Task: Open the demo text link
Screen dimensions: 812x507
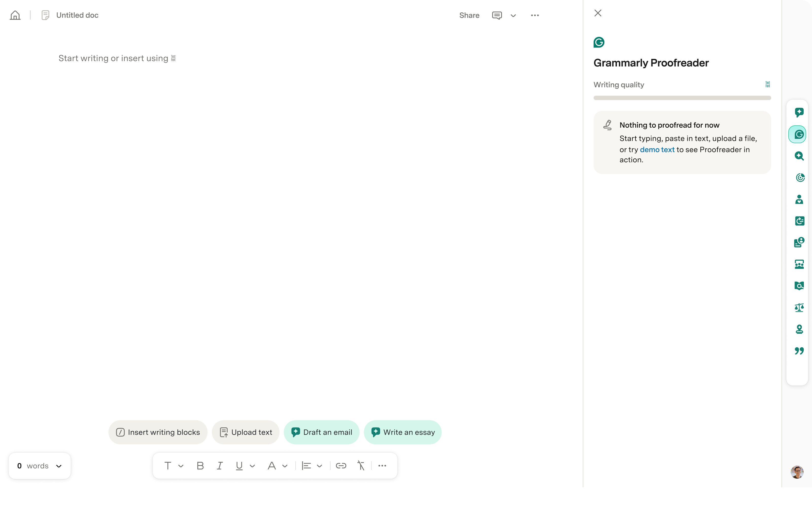Action: (657, 149)
